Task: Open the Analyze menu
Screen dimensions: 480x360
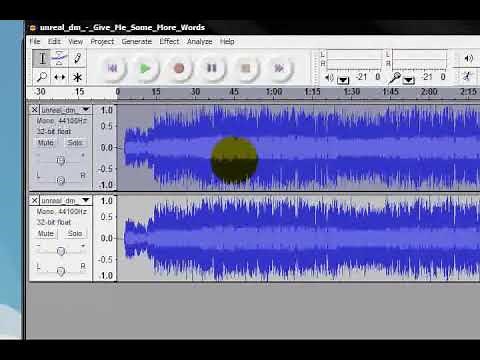Action: 199,42
